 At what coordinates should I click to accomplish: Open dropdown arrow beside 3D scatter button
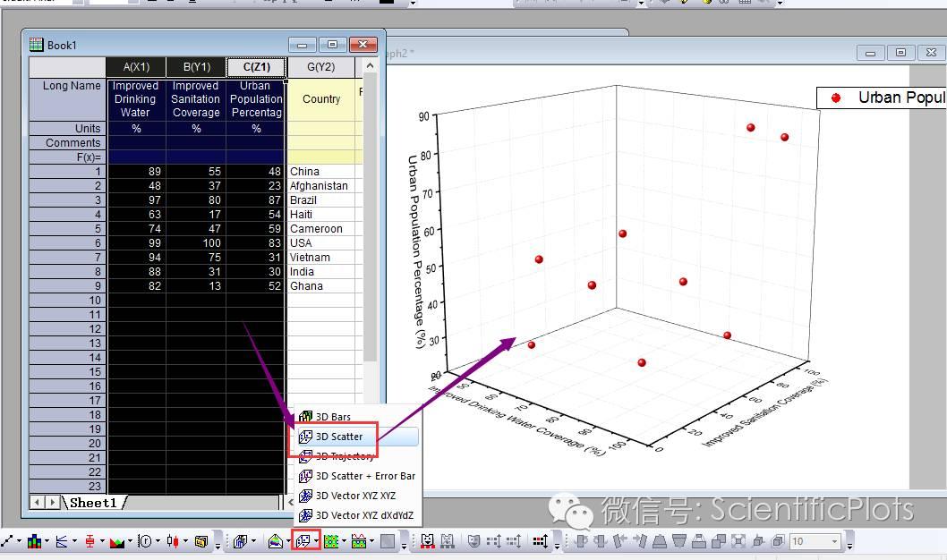click(x=316, y=542)
